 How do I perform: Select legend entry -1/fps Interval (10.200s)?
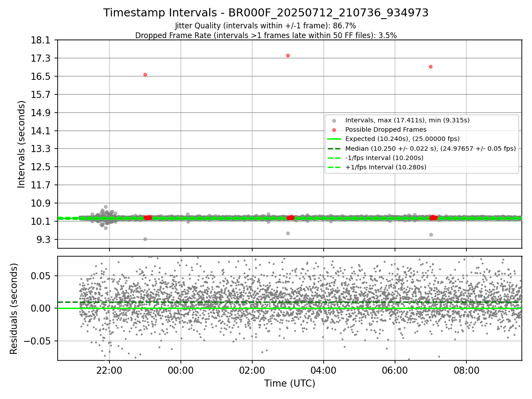[384, 158]
